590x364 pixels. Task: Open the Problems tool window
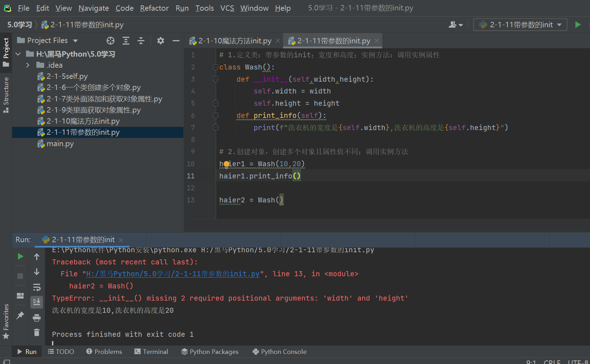[x=104, y=352]
